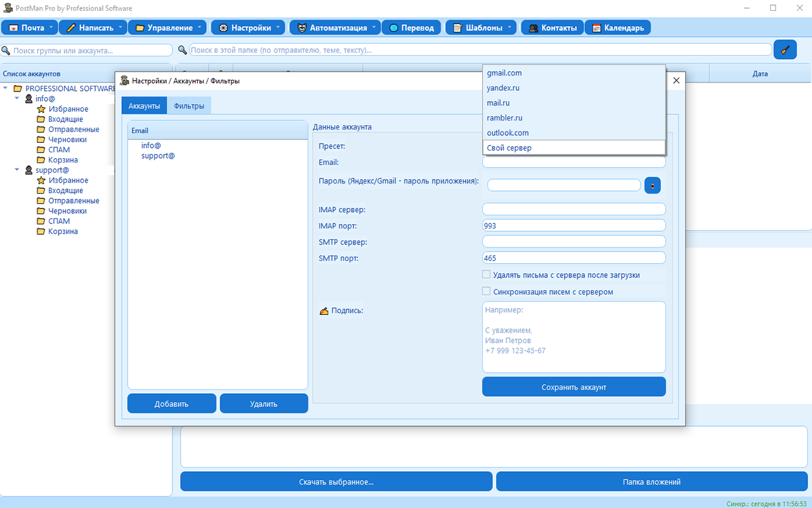
Task: Enable deleting mail from server after download
Action: coord(487,275)
